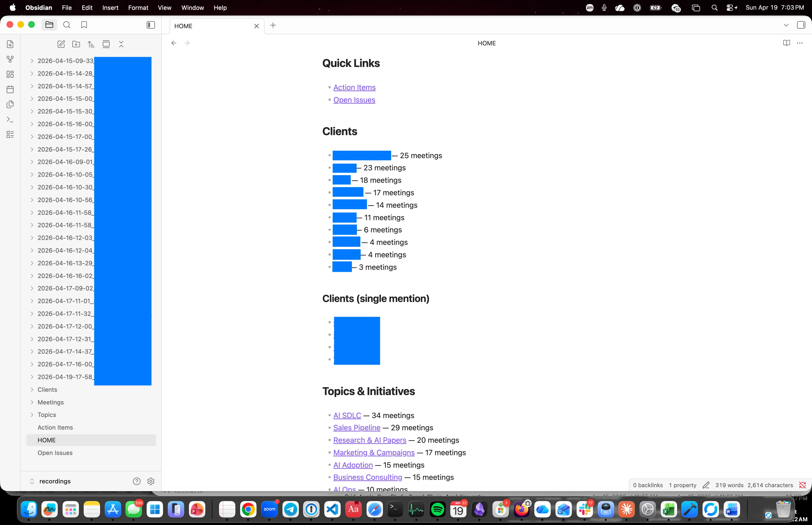Screen dimensions: 812x525
Task: Open graph view ribbon icon
Action: tap(10, 59)
